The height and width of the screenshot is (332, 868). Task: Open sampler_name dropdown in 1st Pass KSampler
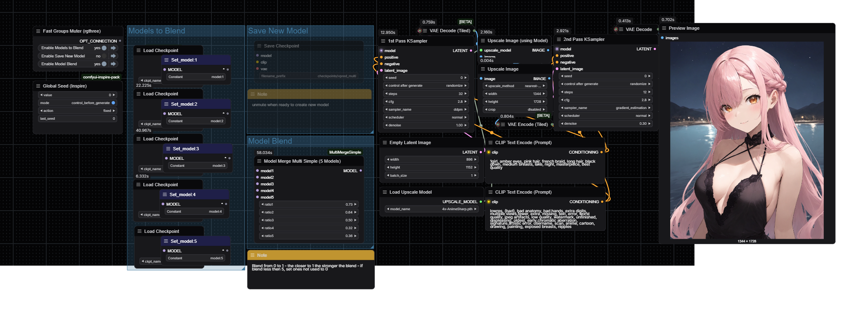click(x=425, y=109)
